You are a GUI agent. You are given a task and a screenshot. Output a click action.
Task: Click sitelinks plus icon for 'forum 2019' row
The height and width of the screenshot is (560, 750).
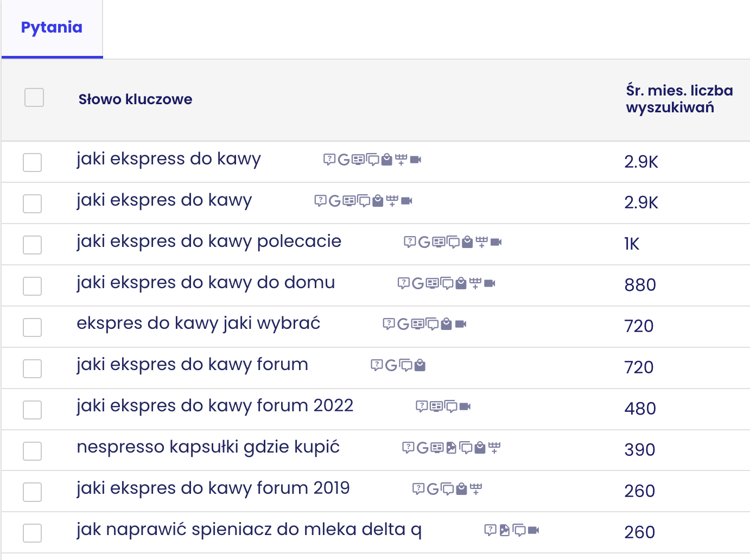pyautogui.click(x=476, y=489)
